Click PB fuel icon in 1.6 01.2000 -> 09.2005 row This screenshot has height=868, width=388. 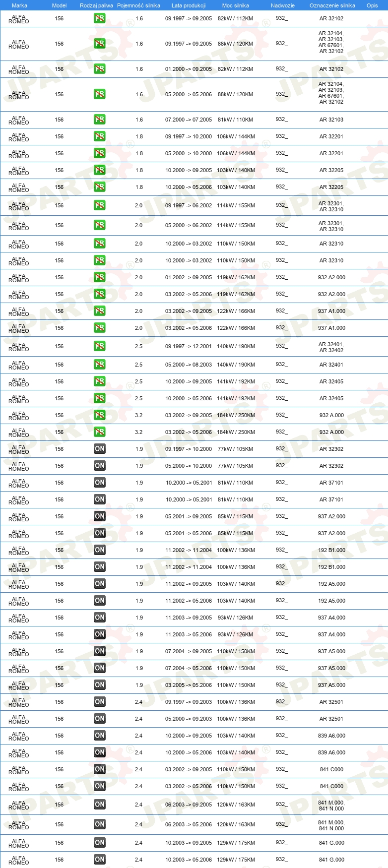tap(100, 69)
